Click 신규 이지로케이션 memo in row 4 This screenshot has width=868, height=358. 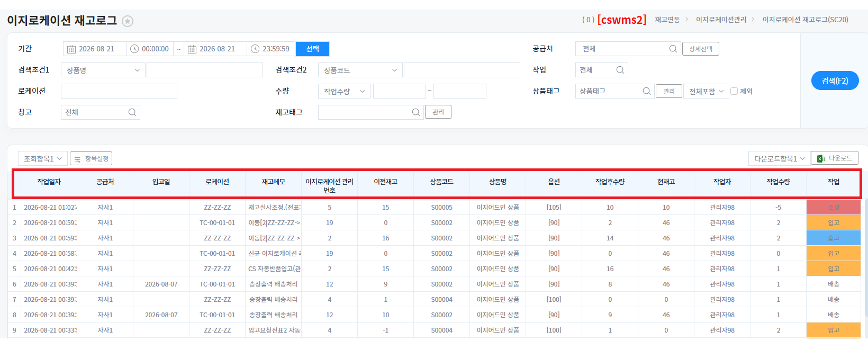274,253
